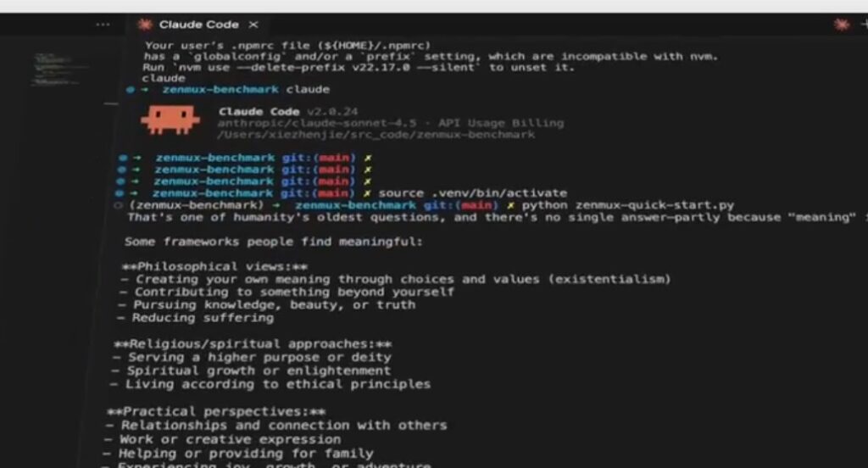Screen dimensions: 868x468
Task: Click the minimap preview in the left panel
Action: 58,69
